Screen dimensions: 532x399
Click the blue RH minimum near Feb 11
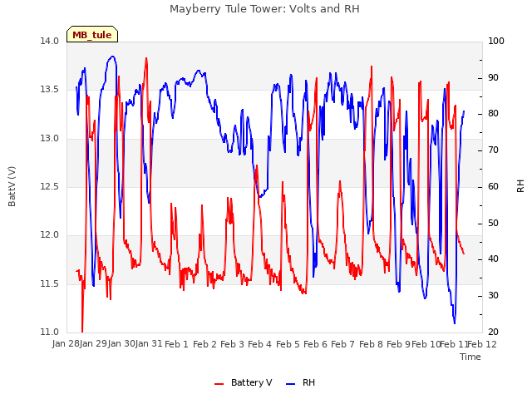point(455,323)
